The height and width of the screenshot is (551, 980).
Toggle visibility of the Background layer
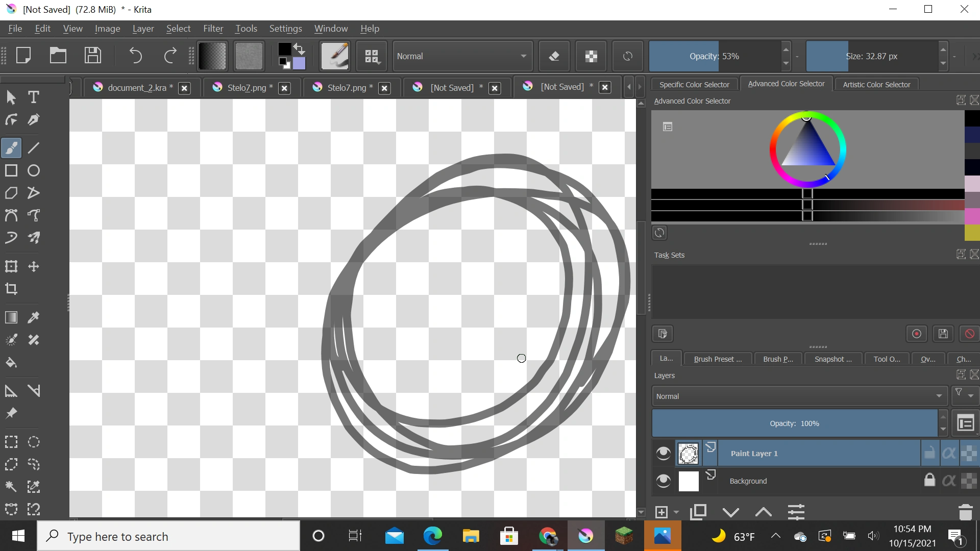coord(663,480)
